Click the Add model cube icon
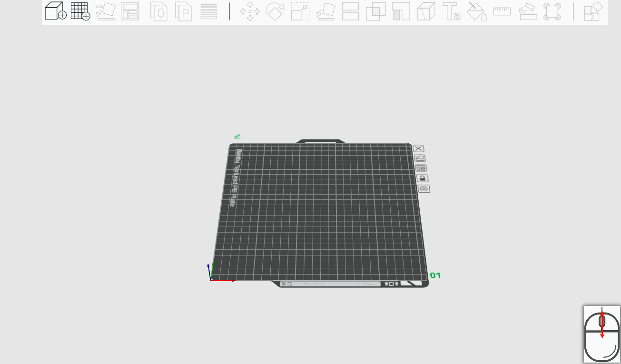Screen dimensions: 621x364 tap(55, 11)
